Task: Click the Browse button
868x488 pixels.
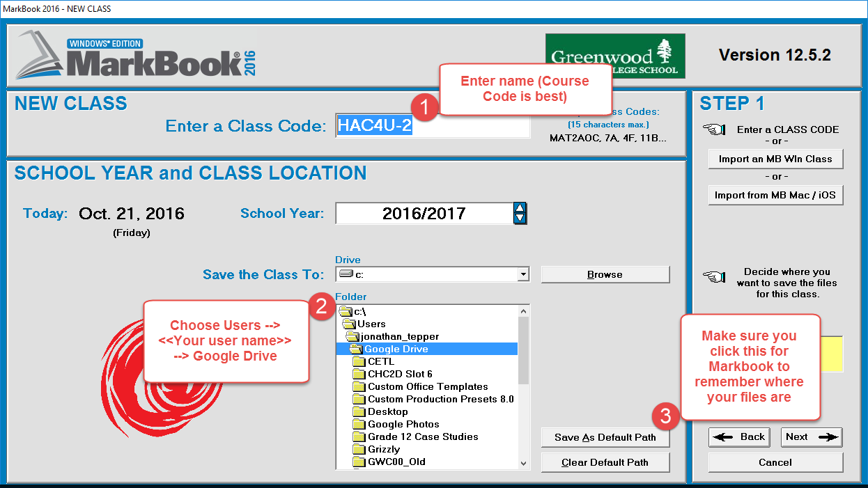Action: pos(605,274)
